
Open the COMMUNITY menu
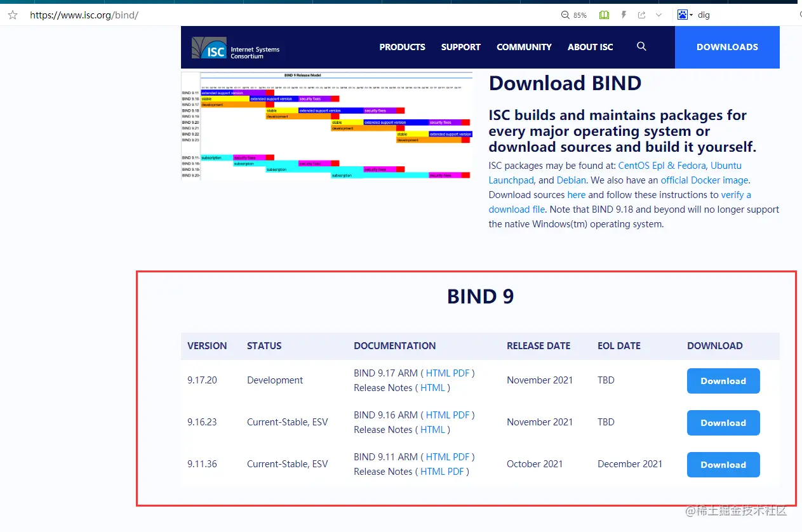coord(524,47)
